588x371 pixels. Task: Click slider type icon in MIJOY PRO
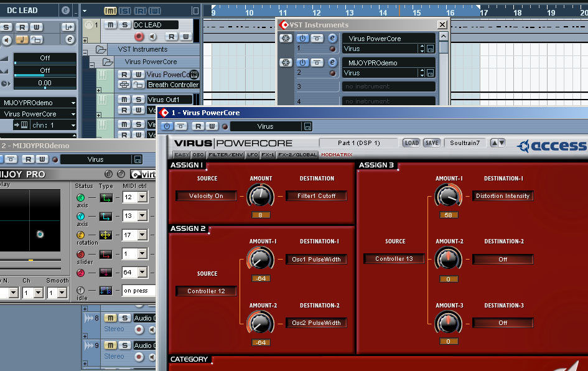click(106, 255)
